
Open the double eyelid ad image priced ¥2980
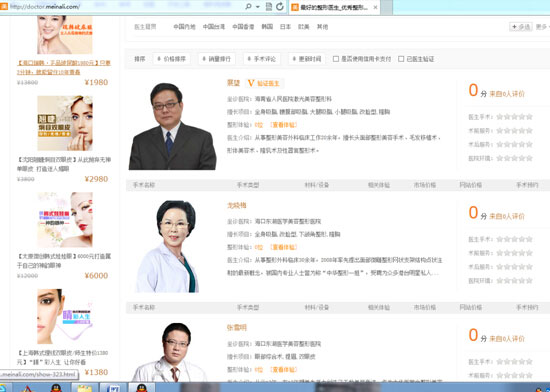pos(65,123)
